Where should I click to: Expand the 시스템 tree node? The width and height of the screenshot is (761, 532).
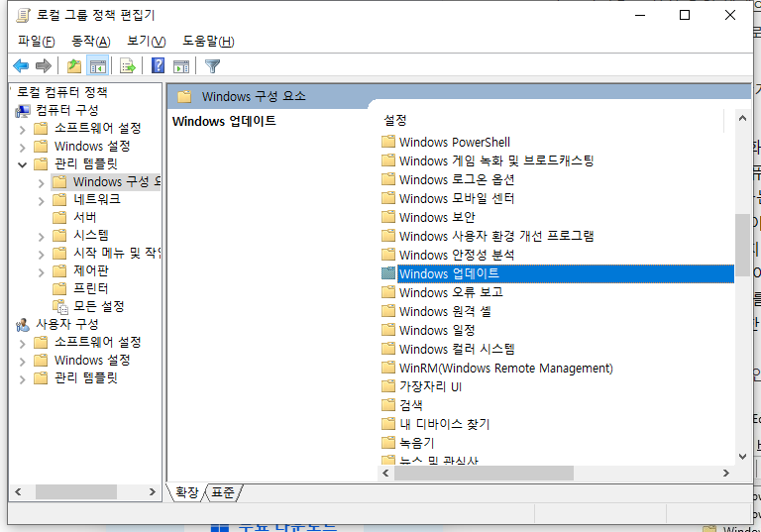click(42, 237)
